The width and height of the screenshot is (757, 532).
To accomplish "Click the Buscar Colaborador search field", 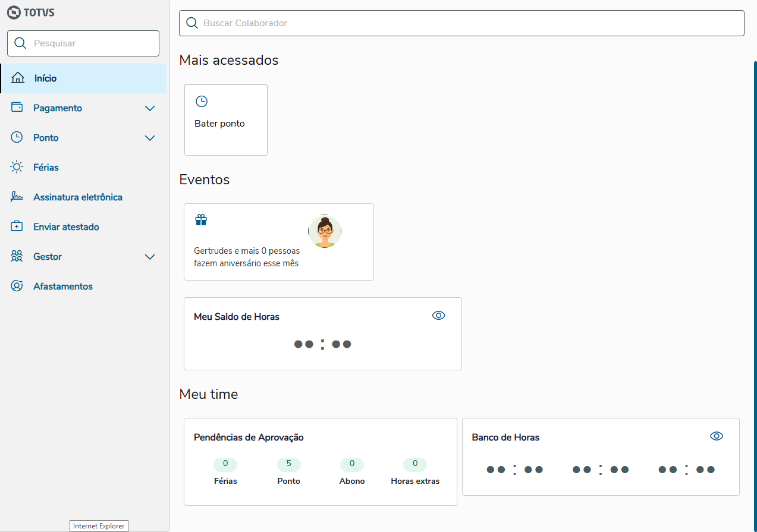I will (461, 23).
